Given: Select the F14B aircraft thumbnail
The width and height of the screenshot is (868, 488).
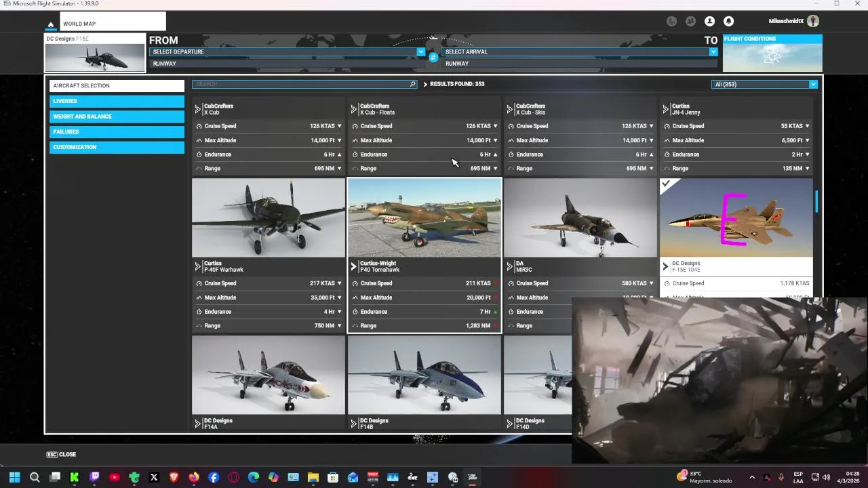Looking at the screenshot, I should pyautogui.click(x=425, y=375).
